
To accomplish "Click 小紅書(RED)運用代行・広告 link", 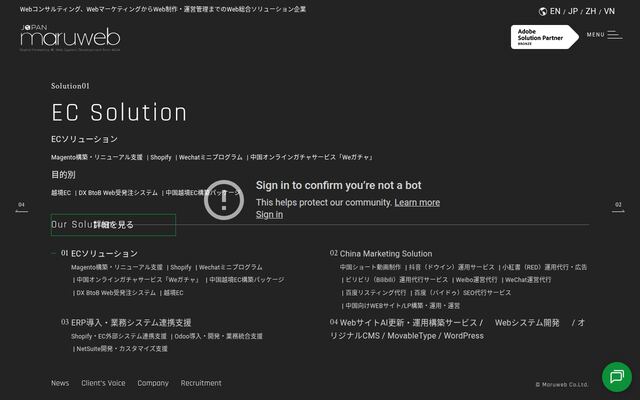I will [x=544, y=267].
